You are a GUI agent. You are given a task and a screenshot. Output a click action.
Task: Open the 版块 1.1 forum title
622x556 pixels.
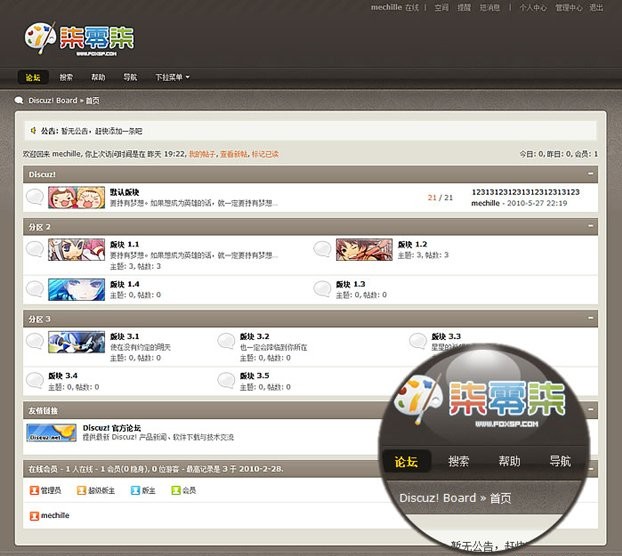tap(125, 244)
